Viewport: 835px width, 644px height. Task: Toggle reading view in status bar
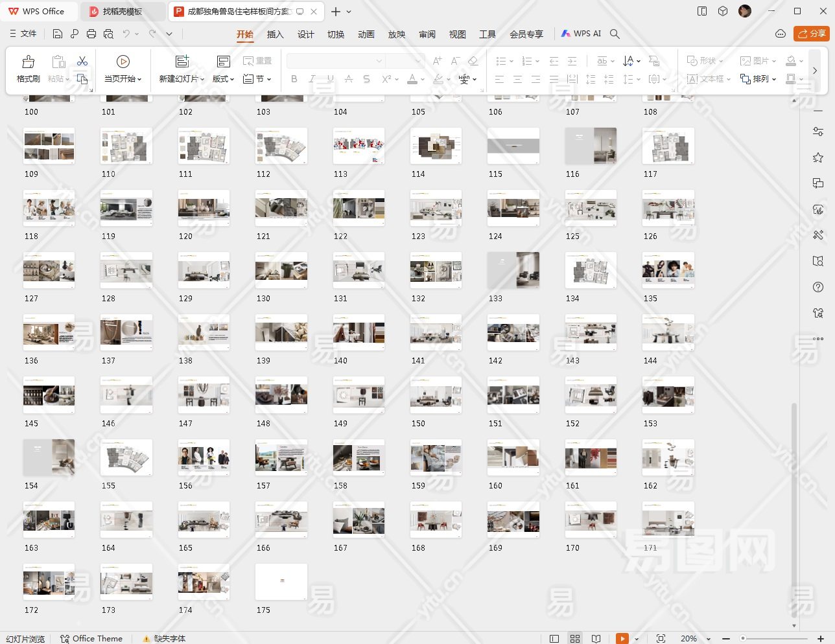click(x=596, y=638)
